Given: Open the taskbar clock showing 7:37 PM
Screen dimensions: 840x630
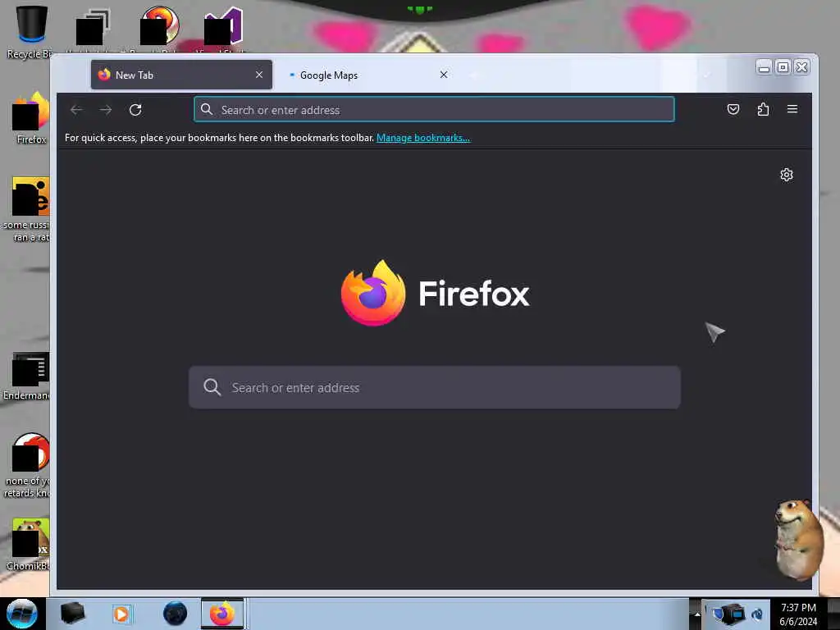Looking at the screenshot, I should [798, 614].
